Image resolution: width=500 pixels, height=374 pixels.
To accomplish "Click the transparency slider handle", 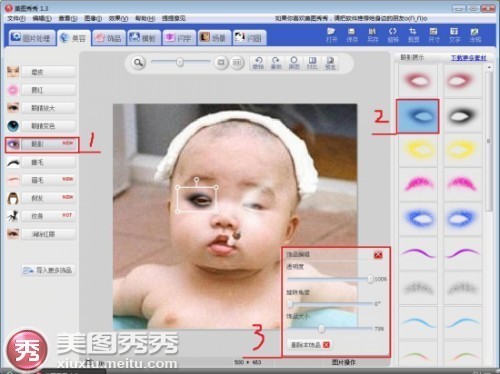I will (370, 279).
